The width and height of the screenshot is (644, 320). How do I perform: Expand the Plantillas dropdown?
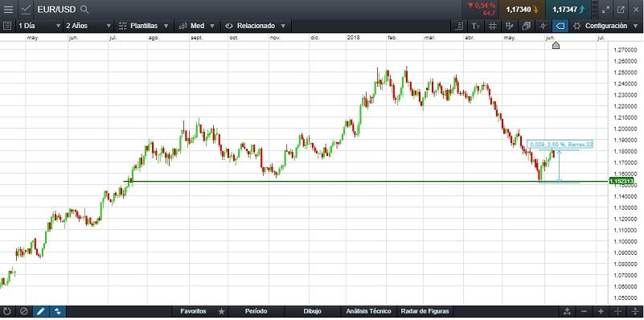click(x=144, y=26)
